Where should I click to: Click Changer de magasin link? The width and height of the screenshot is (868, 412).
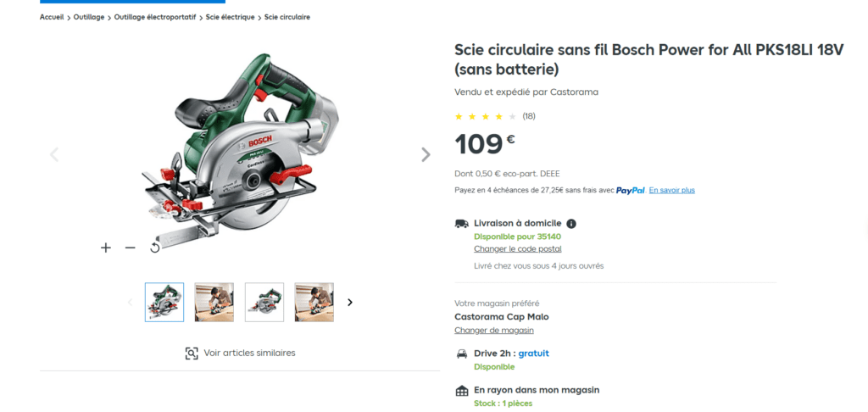click(494, 331)
